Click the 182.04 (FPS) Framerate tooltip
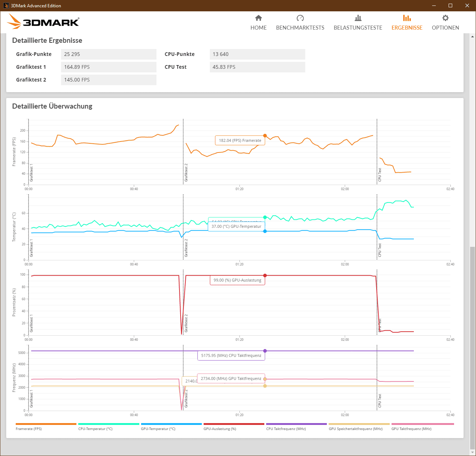476x456 pixels. click(x=240, y=140)
